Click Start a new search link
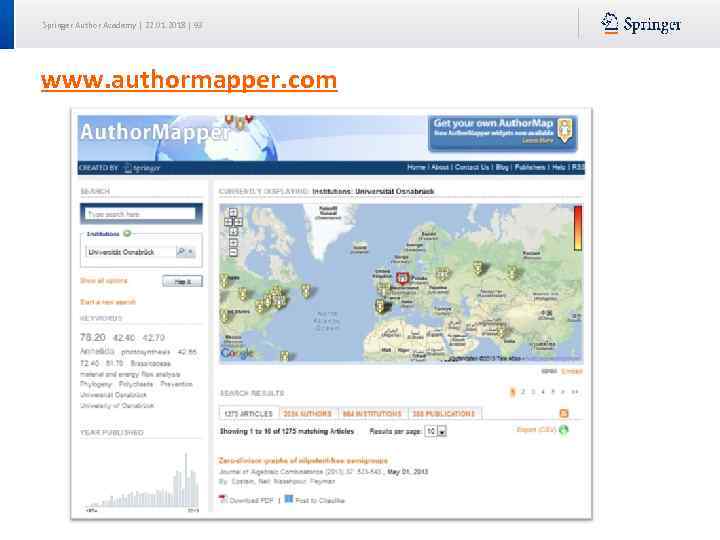The height and width of the screenshot is (540, 720). [108, 302]
